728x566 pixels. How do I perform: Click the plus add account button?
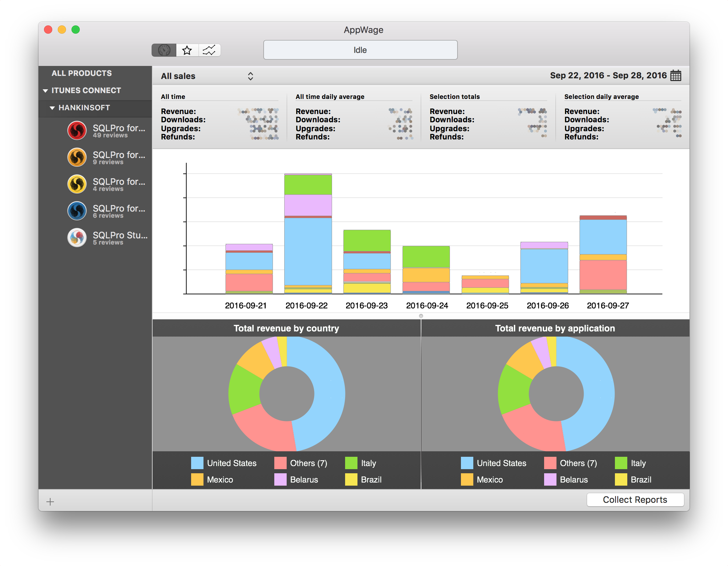point(50,502)
